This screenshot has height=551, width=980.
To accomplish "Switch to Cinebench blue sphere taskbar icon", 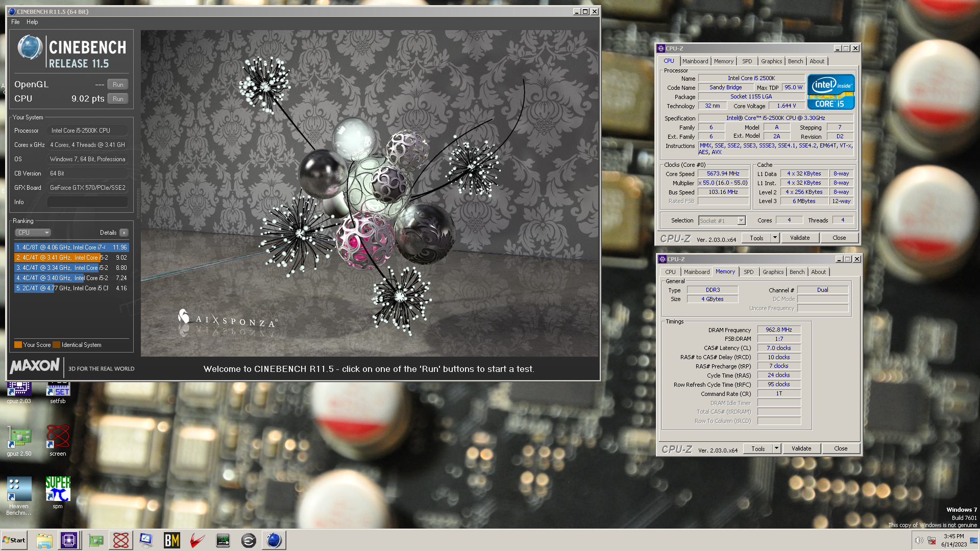I will coord(274,540).
